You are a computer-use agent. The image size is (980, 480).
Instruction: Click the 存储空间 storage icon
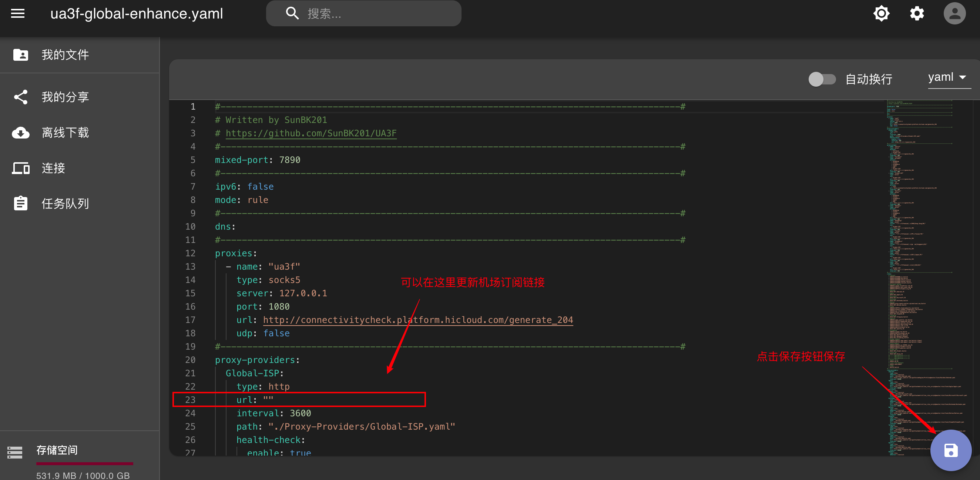click(x=15, y=452)
